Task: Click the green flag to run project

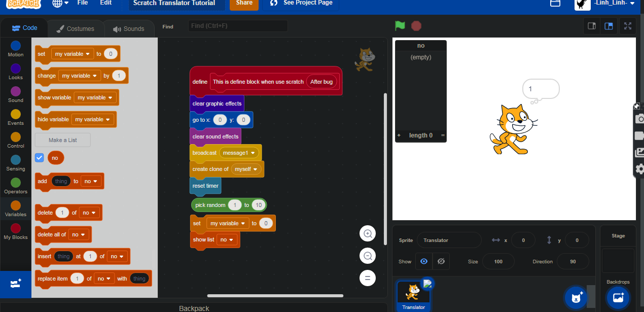Action: point(400,25)
